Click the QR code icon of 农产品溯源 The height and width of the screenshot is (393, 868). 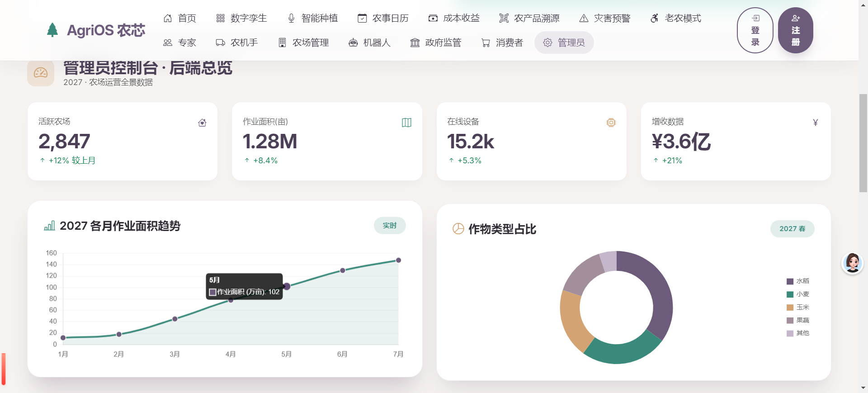pyautogui.click(x=504, y=18)
